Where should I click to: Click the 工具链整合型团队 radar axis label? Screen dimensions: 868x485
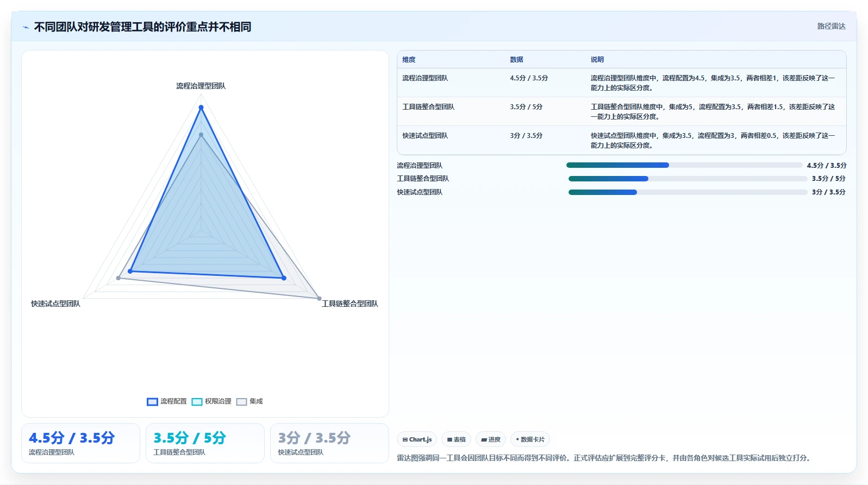[349, 304]
